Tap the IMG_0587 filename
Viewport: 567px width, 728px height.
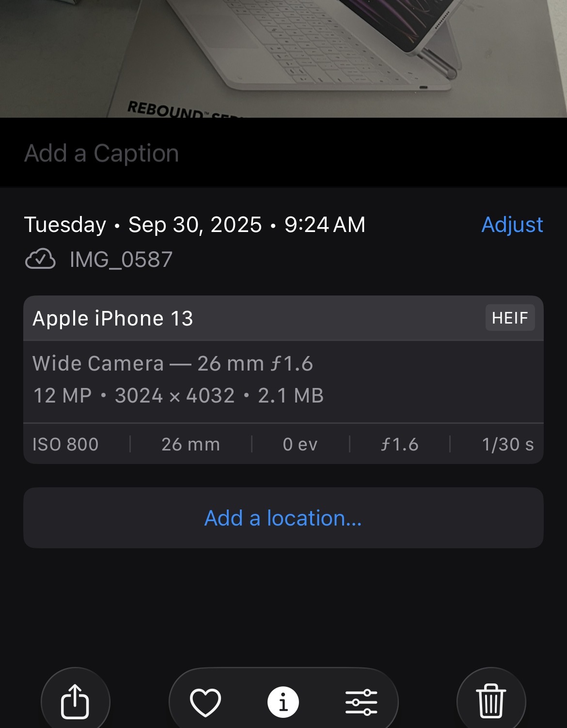pos(121,260)
